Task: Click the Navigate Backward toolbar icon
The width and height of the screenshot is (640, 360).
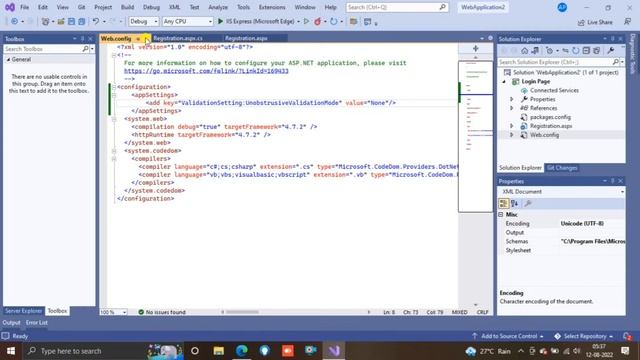Action: coord(14,21)
